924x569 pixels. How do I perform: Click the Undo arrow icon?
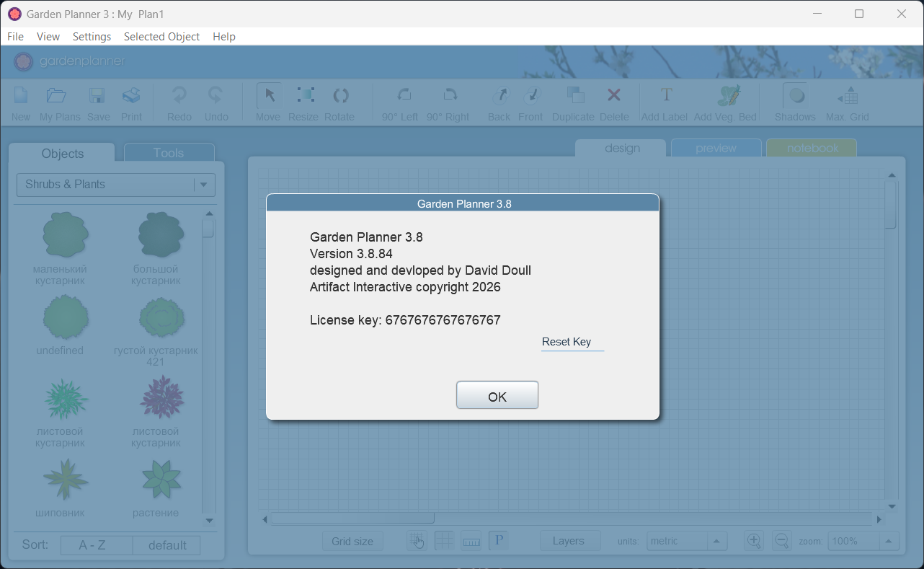pos(216,95)
